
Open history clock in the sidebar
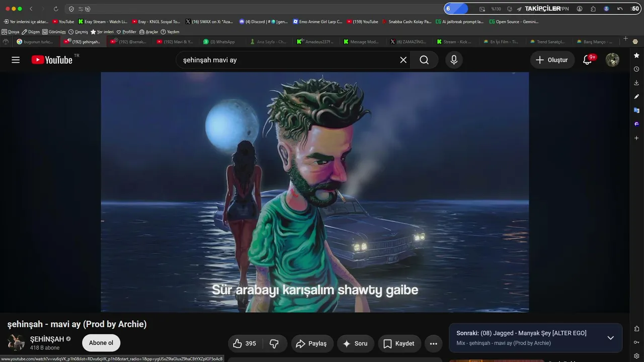(x=636, y=69)
